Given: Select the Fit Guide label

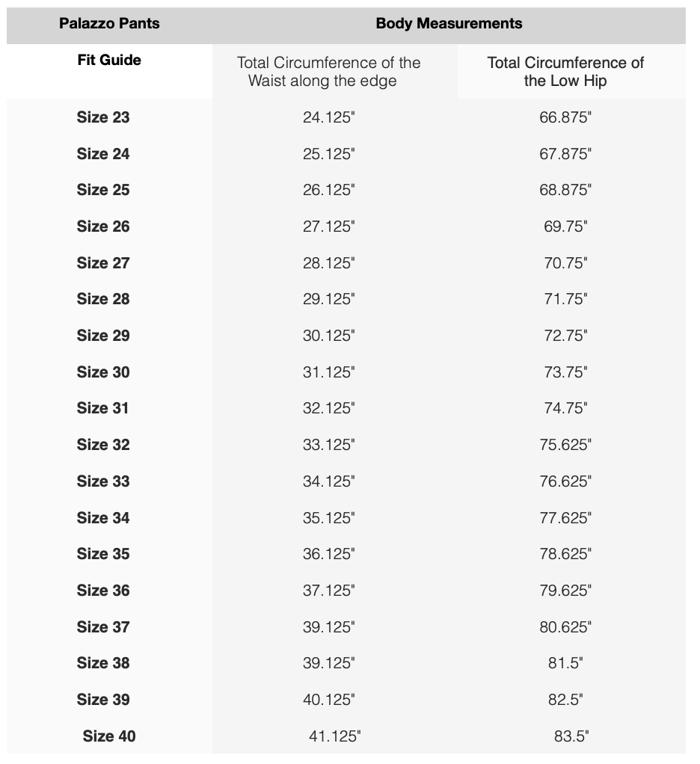Looking at the screenshot, I should pos(109,60).
